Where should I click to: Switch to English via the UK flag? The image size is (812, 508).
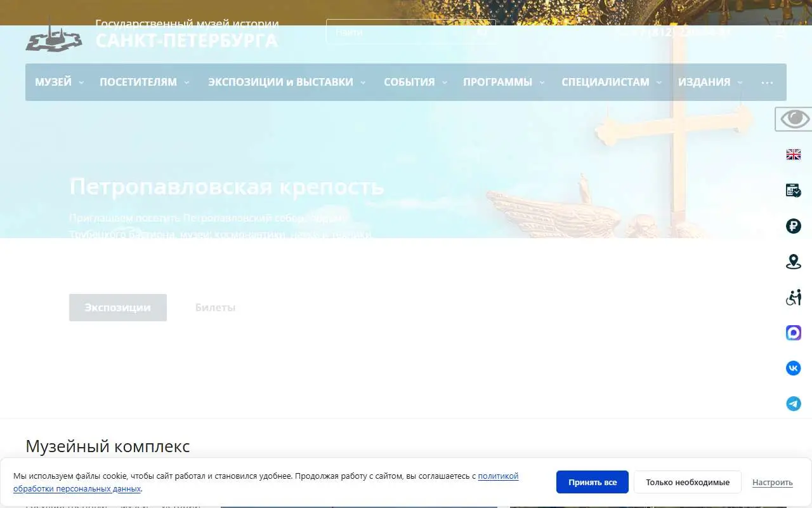pyautogui.click(x=794, y=154)
